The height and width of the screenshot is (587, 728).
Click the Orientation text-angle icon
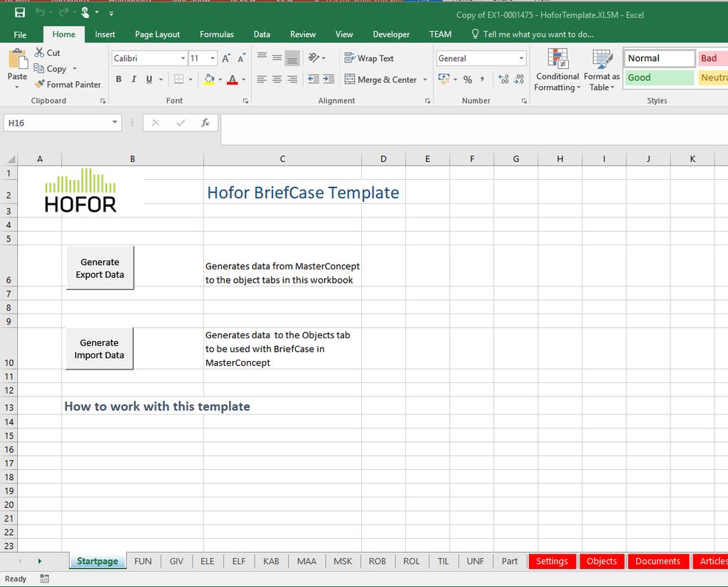314,58
